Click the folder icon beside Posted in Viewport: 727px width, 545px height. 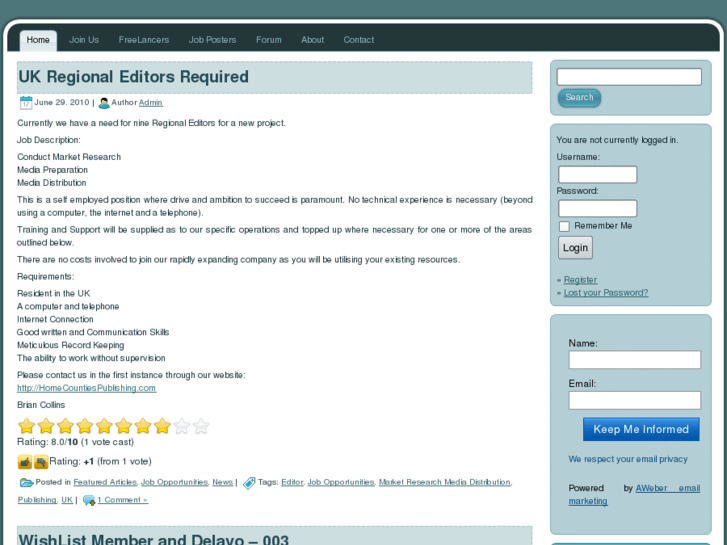(26, 483)
